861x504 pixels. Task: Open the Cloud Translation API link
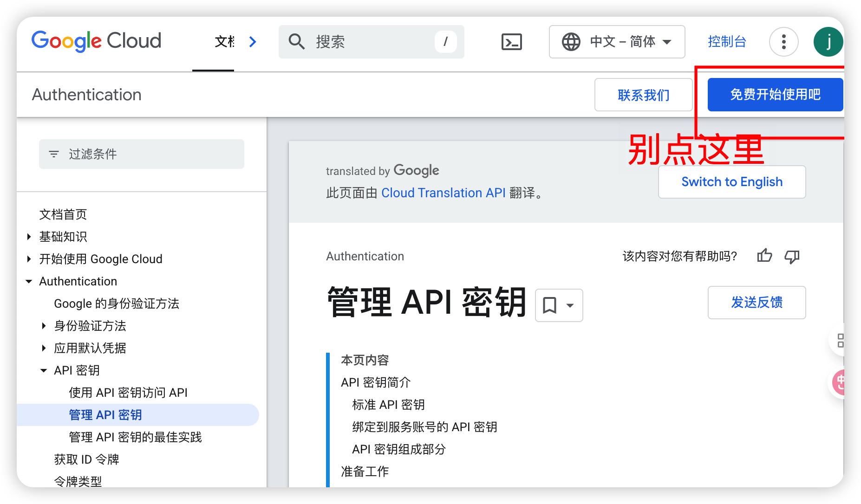tap(443, 193)
